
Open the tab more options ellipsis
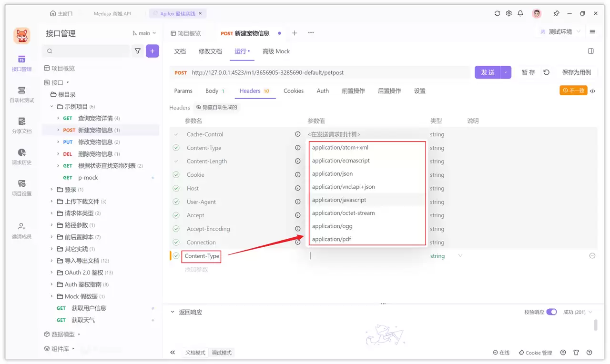311,33
